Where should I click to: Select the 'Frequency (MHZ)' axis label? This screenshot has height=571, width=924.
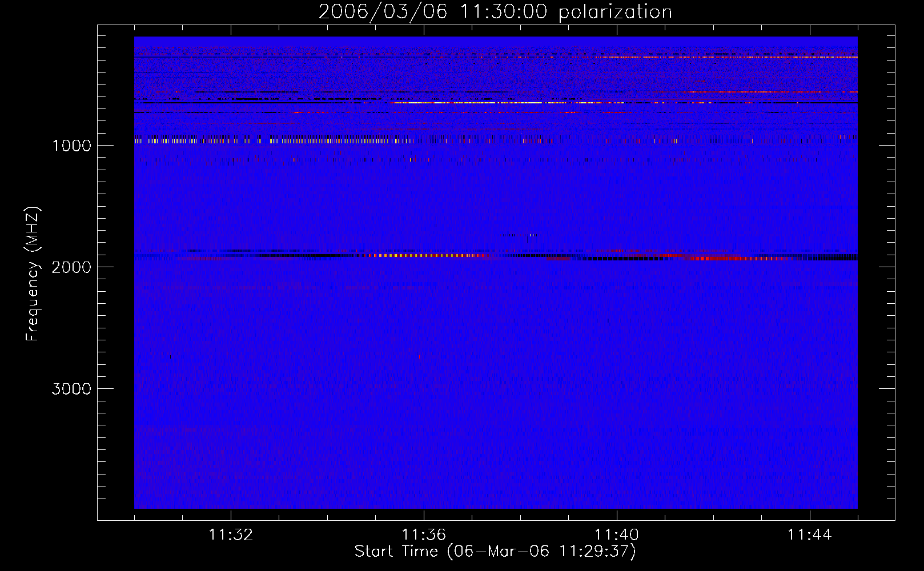[x=33, y=274]
